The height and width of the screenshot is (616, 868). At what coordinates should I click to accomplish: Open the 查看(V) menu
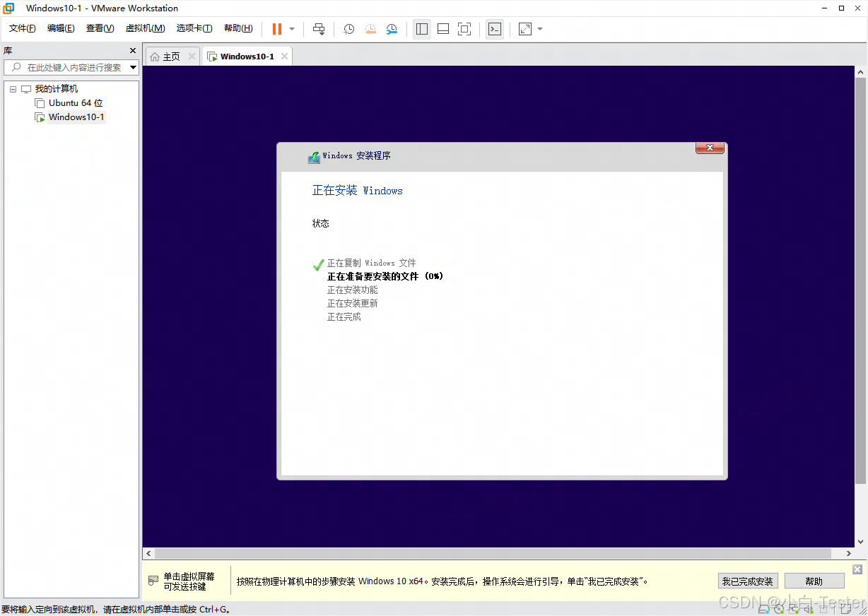[100, 28]
